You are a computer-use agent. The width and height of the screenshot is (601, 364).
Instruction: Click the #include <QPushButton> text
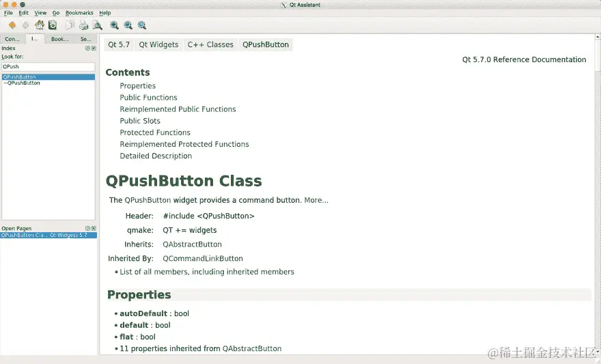pos(208,216)
